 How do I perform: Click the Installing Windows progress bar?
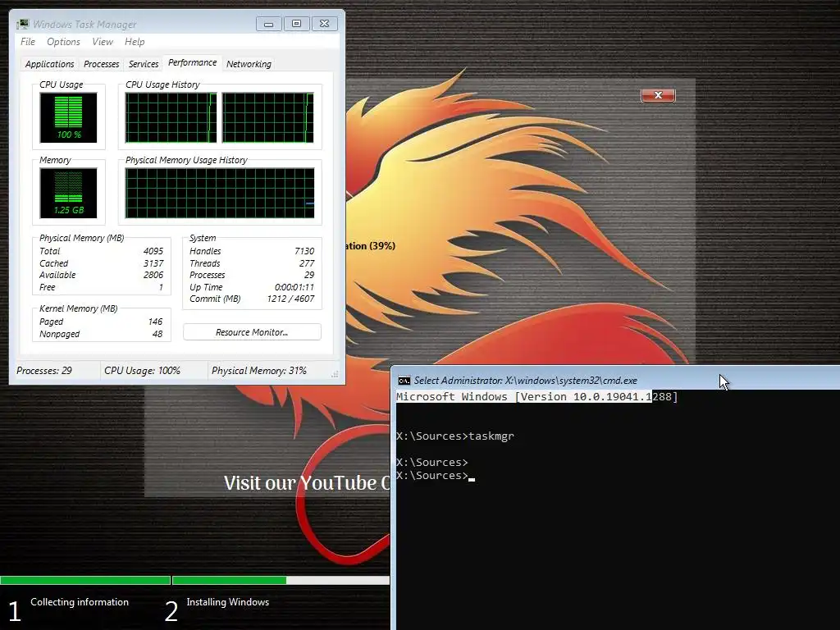tap(281, 580)
